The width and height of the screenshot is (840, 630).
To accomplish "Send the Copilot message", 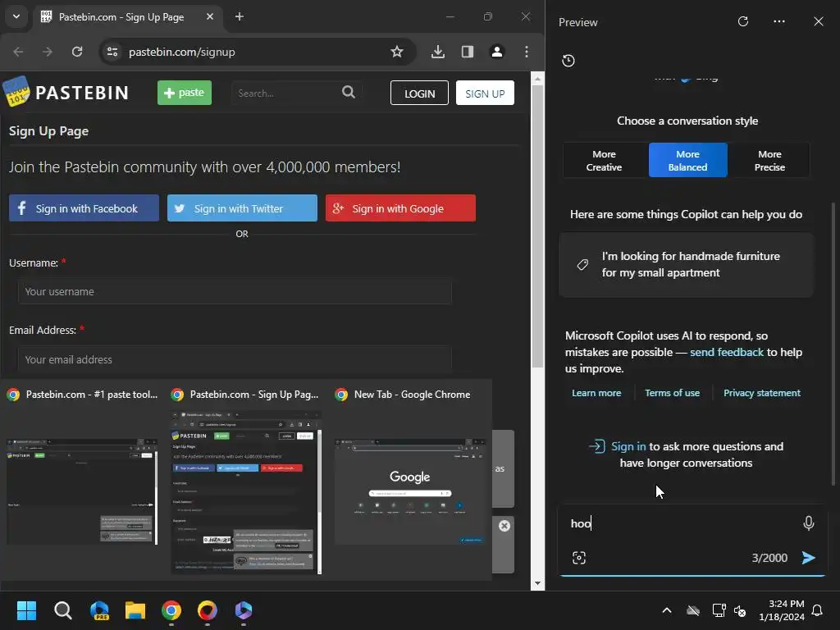I will [808, 558].
